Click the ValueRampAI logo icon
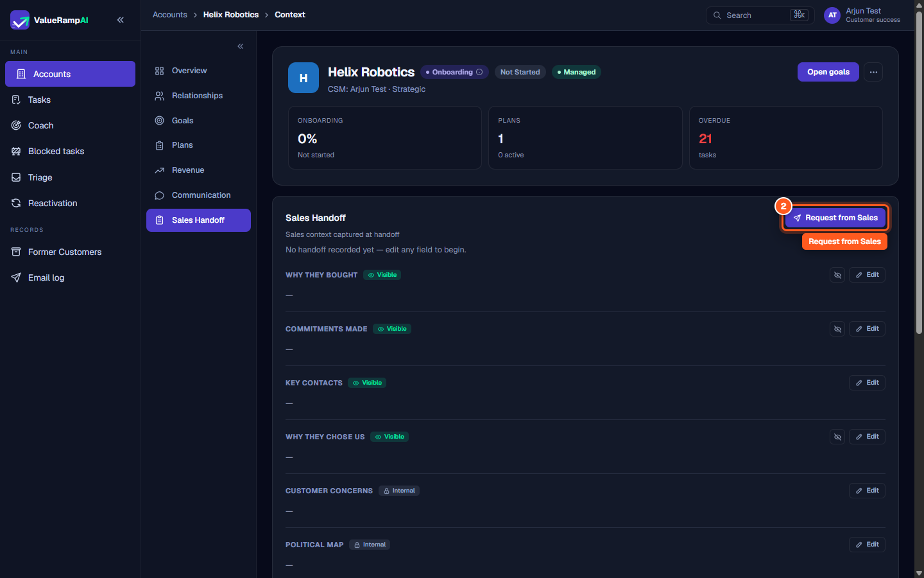924x578 pixels. coord(20,20)
